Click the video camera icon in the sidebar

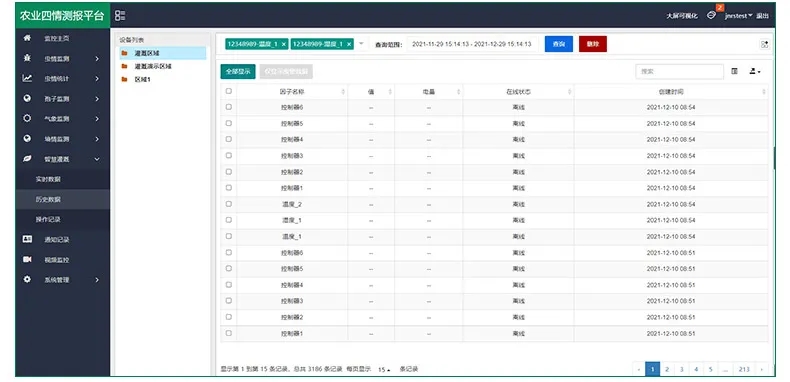coord(27,260)
